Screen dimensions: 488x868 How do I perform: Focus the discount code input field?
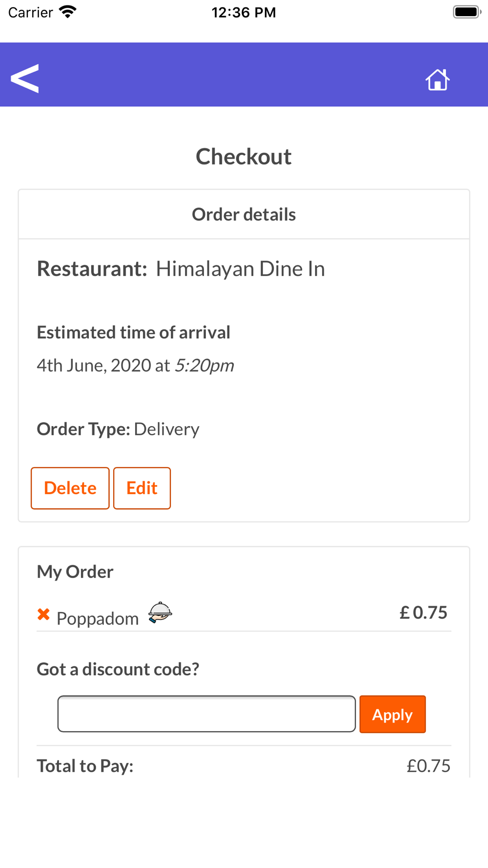206,714
